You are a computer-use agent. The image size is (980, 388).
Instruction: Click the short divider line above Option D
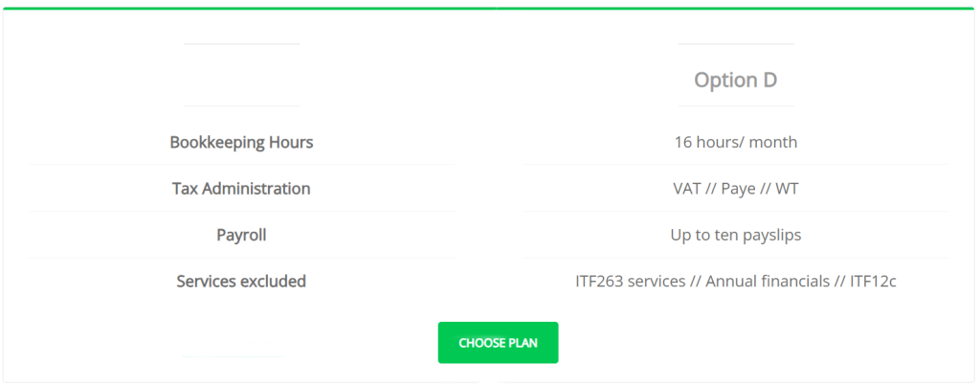click(x=735, y=44)
